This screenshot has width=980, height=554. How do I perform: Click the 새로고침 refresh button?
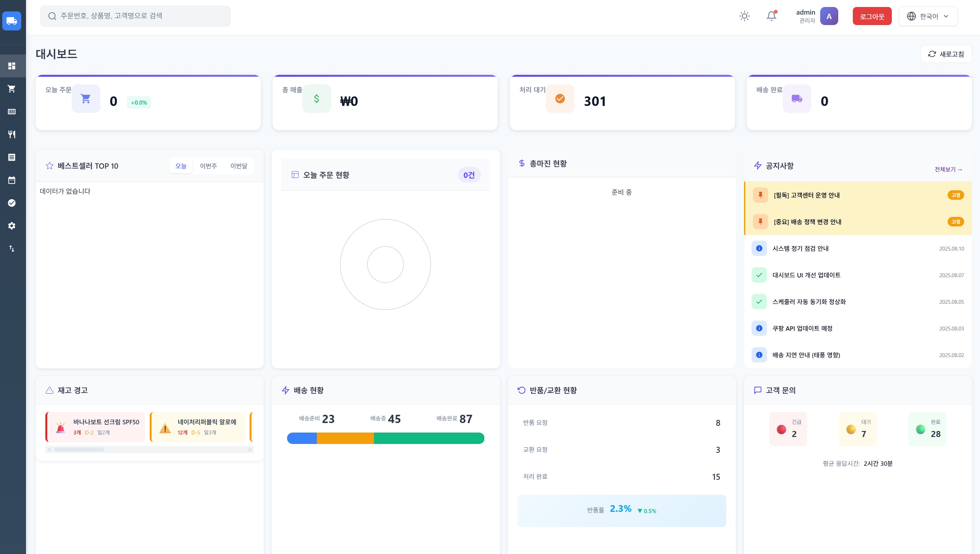[945, 54]
